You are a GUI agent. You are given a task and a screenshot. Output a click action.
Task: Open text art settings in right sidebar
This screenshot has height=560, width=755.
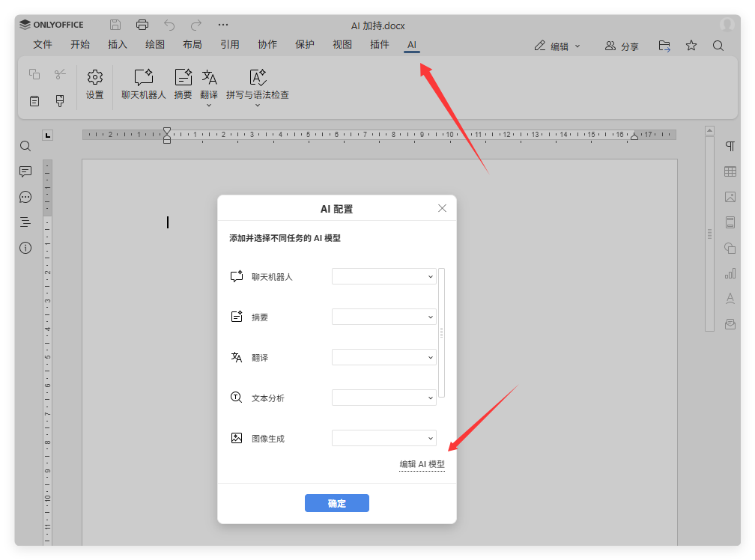(x=730, y=299)
